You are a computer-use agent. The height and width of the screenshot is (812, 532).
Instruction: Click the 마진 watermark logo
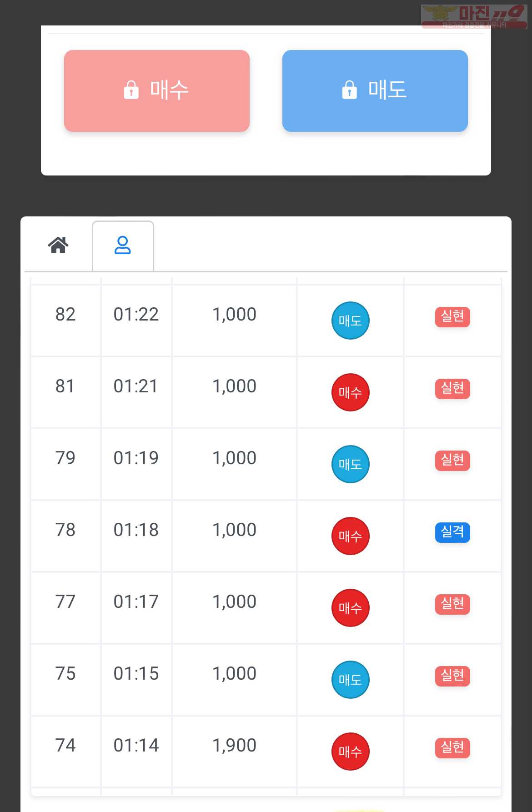[x=474, y=17]
